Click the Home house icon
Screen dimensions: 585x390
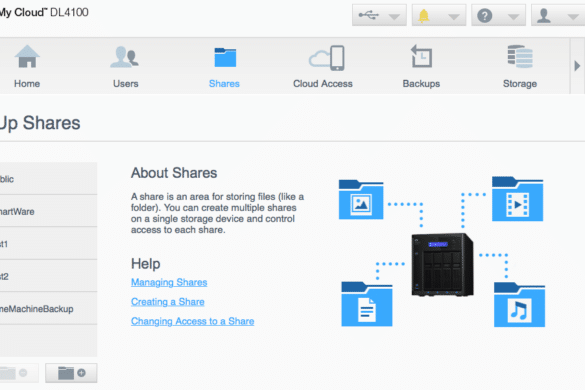coord(27,56)
